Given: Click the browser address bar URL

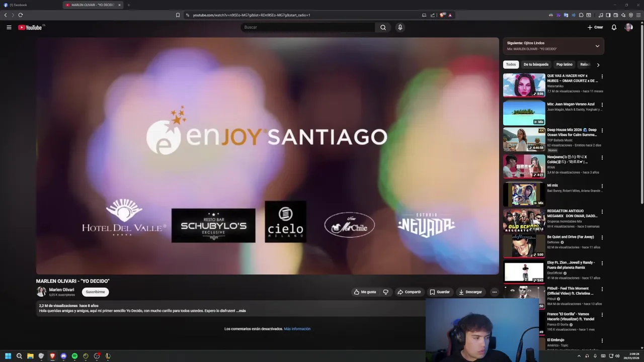Looking at the screenshot, I should pos(252,15).
